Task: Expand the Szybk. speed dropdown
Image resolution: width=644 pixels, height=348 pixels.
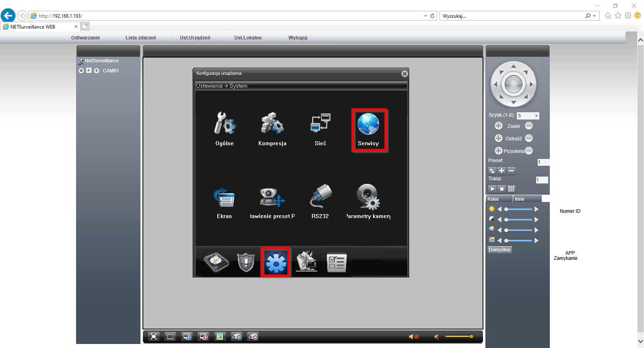Action: pyautogui.click(x=536, y=116)
